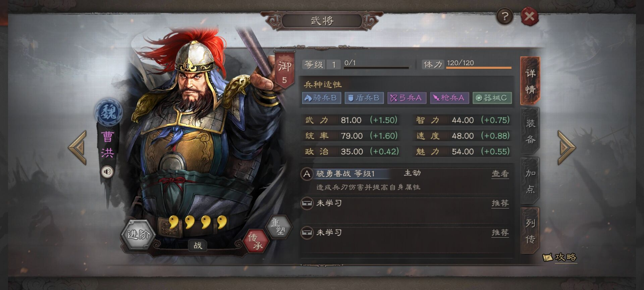This screenshot has width=644, height=290.
Task: Click the 重塑 hexagon icon
Action: click(278, 227)
